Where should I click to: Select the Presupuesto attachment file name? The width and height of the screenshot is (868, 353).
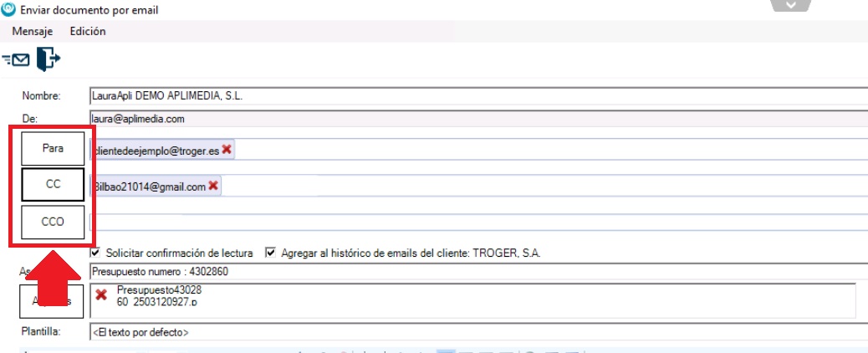coord(159,295)
